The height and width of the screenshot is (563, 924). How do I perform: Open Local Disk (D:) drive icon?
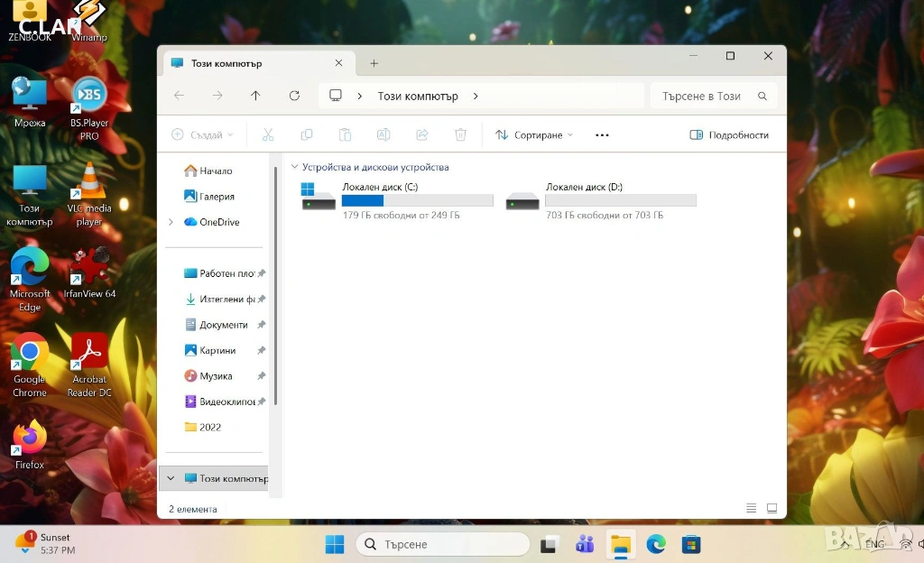coord(522,198)
